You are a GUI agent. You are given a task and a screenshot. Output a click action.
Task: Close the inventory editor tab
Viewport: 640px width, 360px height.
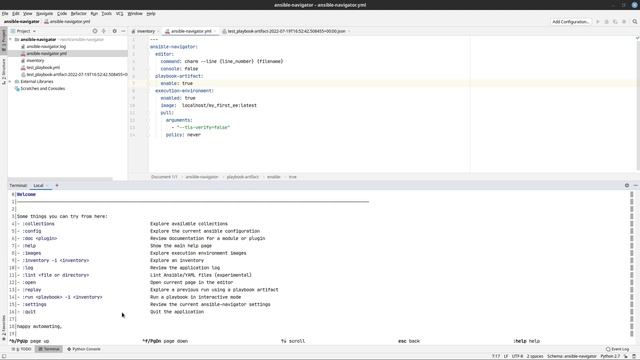tap(158, 31)
